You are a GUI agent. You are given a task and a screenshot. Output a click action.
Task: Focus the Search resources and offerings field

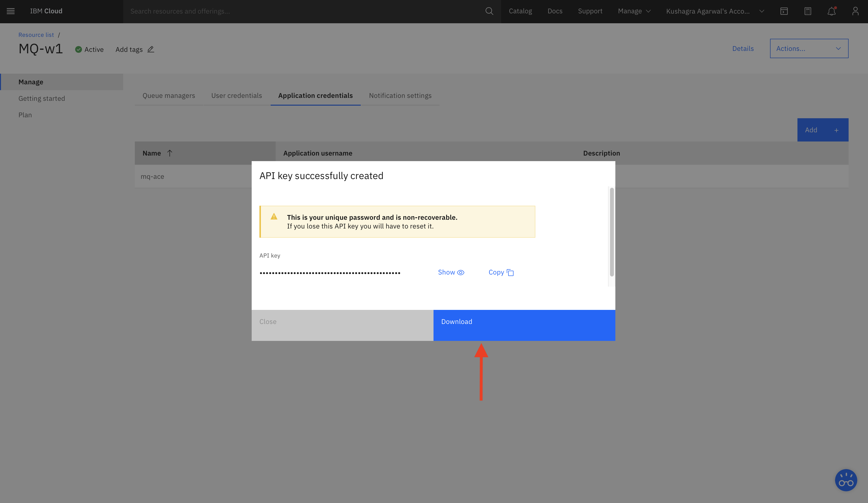click(303, 11)
